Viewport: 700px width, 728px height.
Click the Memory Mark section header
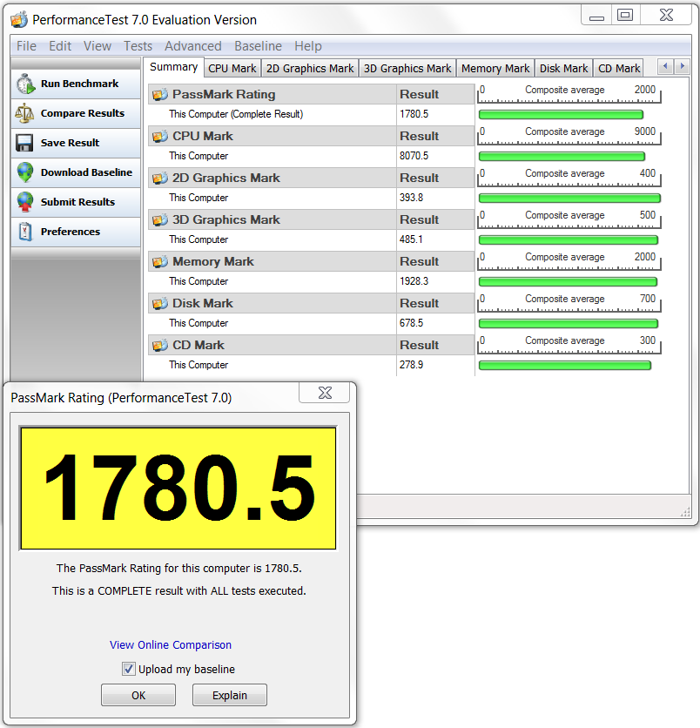click(x=311, y=261)
